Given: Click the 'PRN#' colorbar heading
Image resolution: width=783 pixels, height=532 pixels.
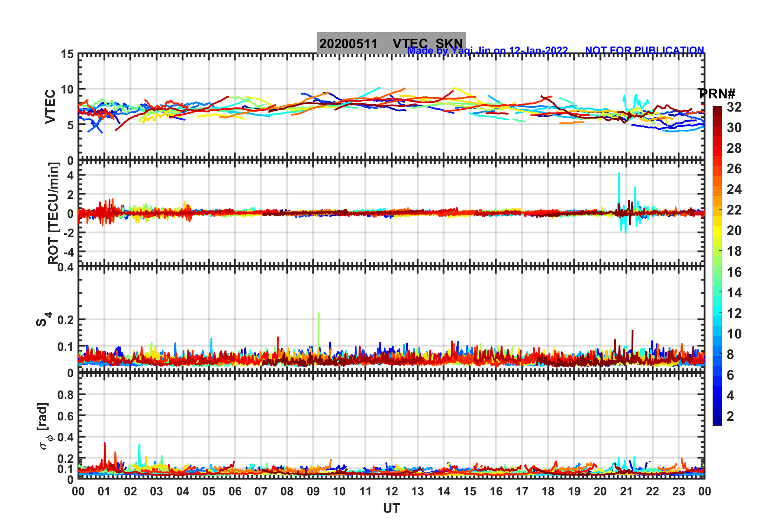Looking at the screenshot, I should (x=717, y=94).
